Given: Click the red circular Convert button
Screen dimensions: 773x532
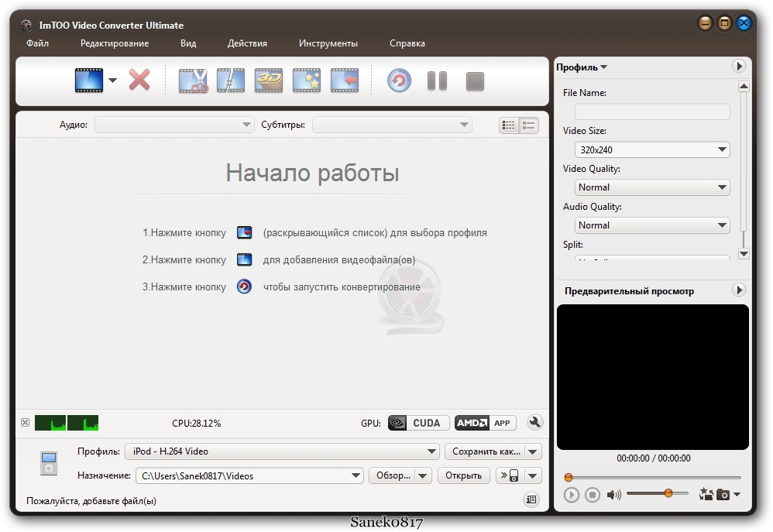Looking at the screenshot, I should [399, 81].
